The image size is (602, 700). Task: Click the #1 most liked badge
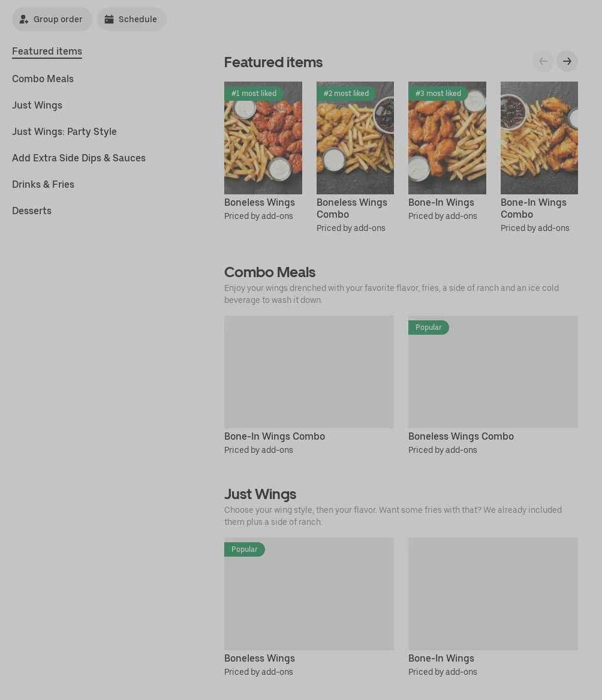(254, 94)
